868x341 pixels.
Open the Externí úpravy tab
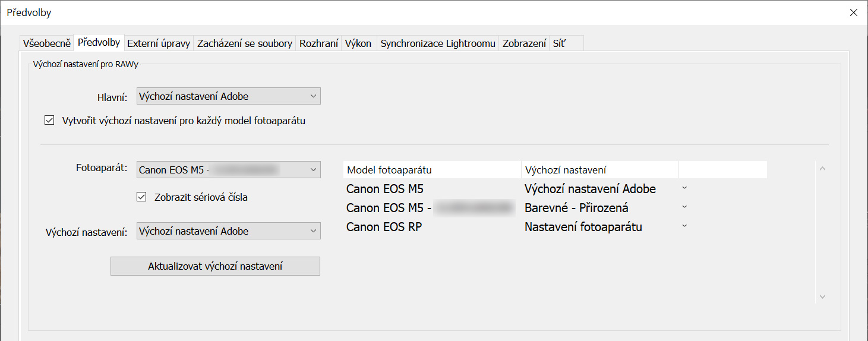click(159, 43)
